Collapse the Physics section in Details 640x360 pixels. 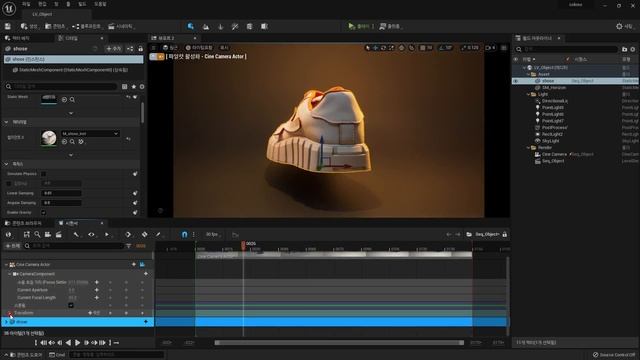point(6,164)
